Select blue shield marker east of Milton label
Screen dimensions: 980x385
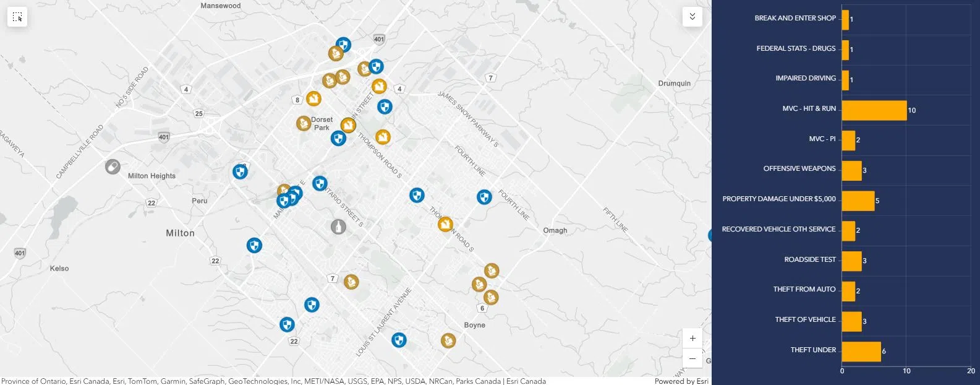[254, 246]
